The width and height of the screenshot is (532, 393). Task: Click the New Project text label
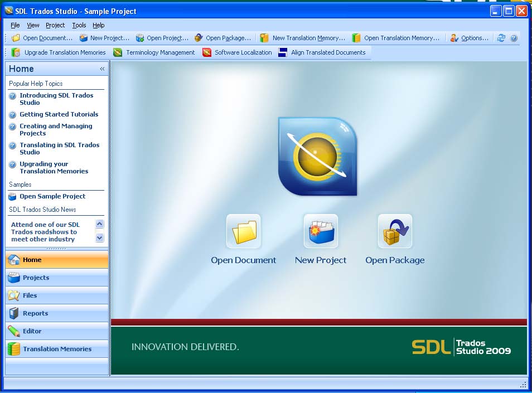[x=321, y=260]
